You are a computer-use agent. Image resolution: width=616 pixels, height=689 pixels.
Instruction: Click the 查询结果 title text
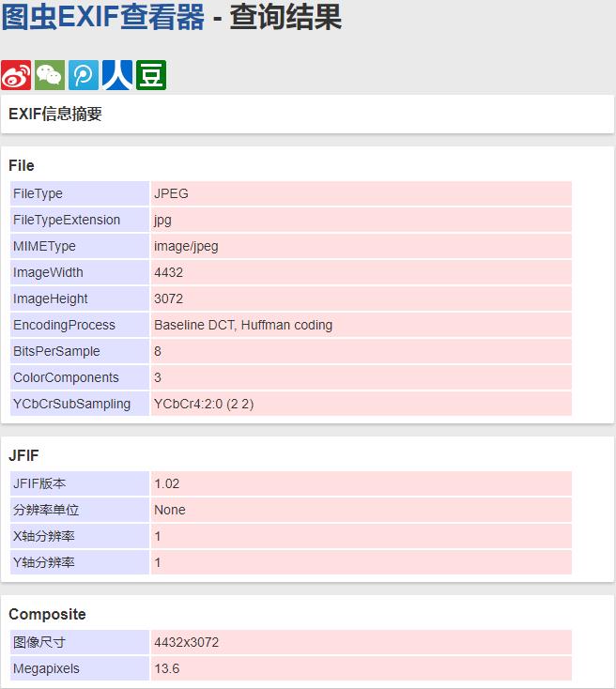tap(285, 17)
